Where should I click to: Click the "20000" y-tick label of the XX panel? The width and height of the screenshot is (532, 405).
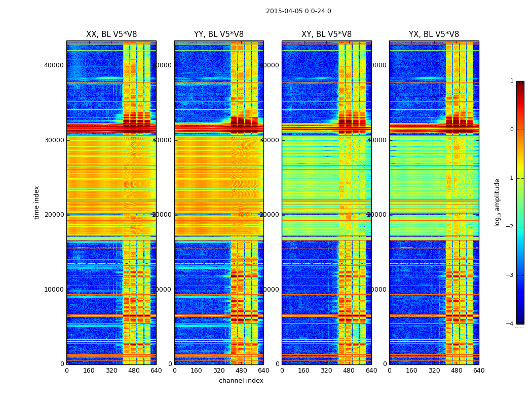click(x=54, y=215)
